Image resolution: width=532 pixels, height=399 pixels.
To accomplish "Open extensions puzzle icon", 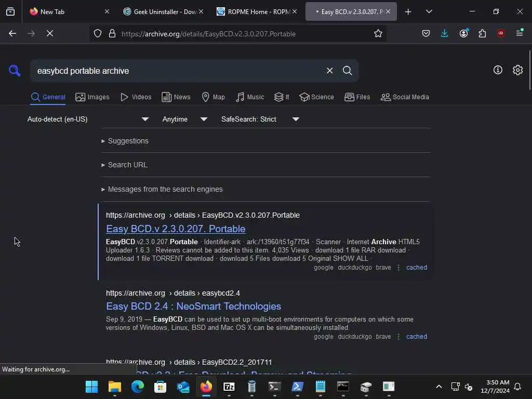I will [482, 33].
